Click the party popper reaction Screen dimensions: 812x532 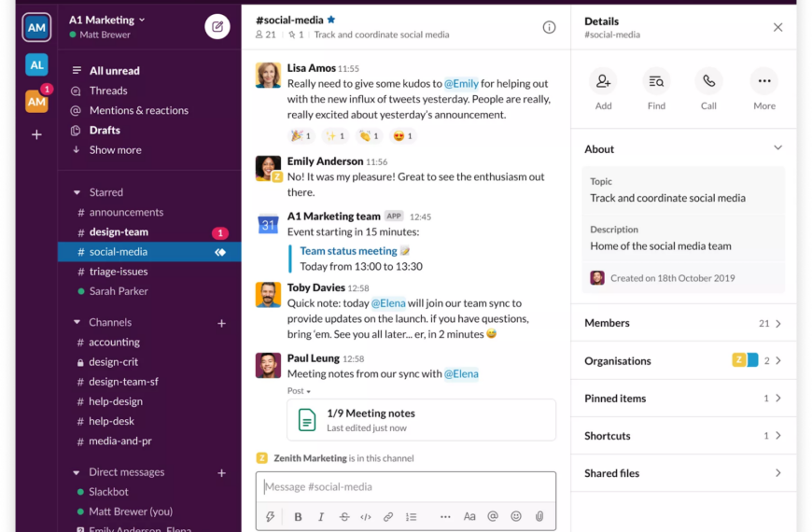pyautogui.click(x=301, y=135)
